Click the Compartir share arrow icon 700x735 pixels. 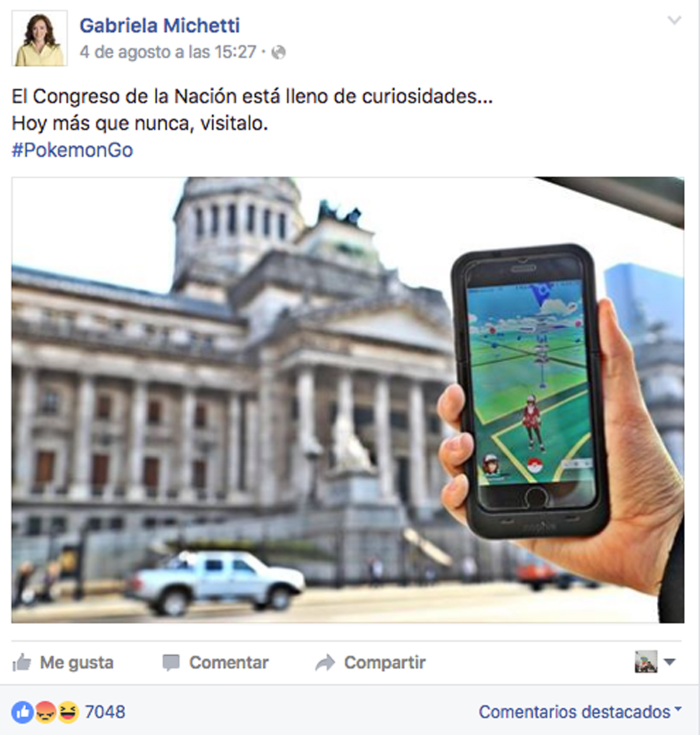point(325,662)
